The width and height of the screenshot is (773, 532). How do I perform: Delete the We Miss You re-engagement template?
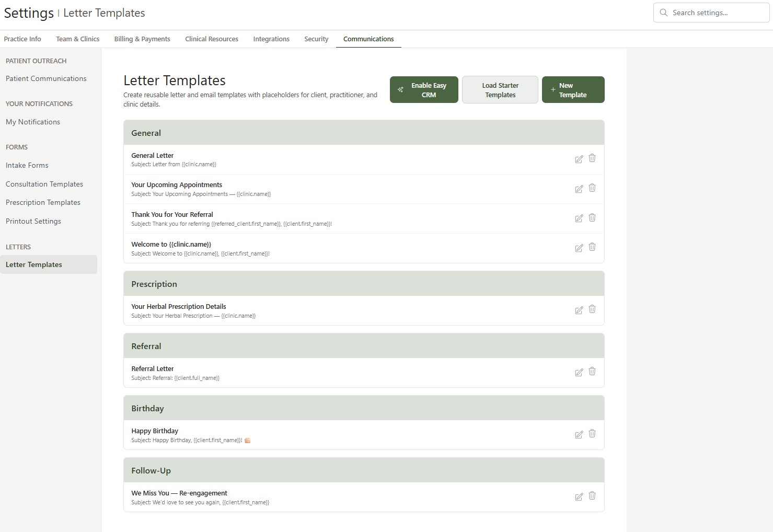coord(592,496)
